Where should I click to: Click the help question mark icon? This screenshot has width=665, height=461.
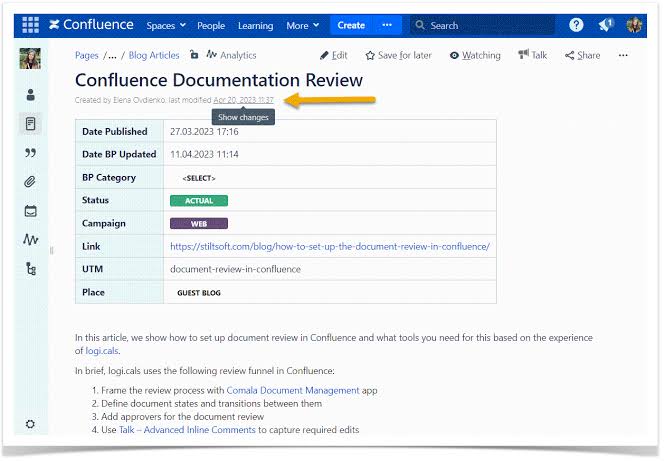coord(576,25)
